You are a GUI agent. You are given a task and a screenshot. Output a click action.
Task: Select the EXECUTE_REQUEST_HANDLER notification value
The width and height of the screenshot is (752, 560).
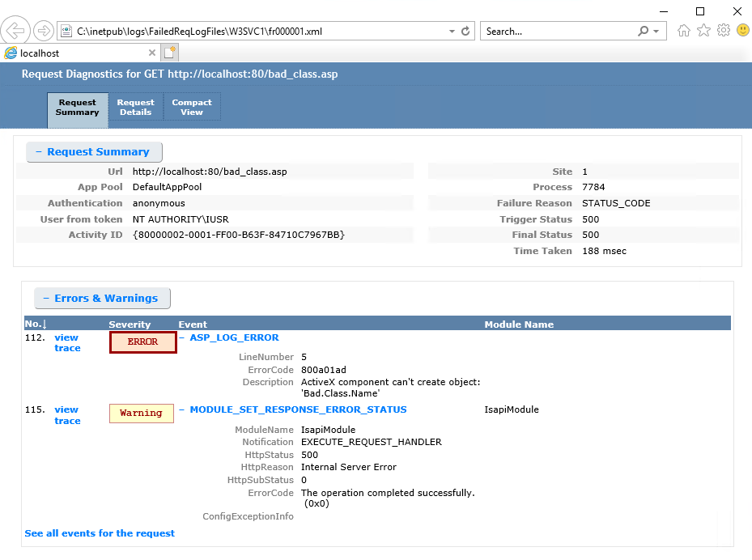372,442
